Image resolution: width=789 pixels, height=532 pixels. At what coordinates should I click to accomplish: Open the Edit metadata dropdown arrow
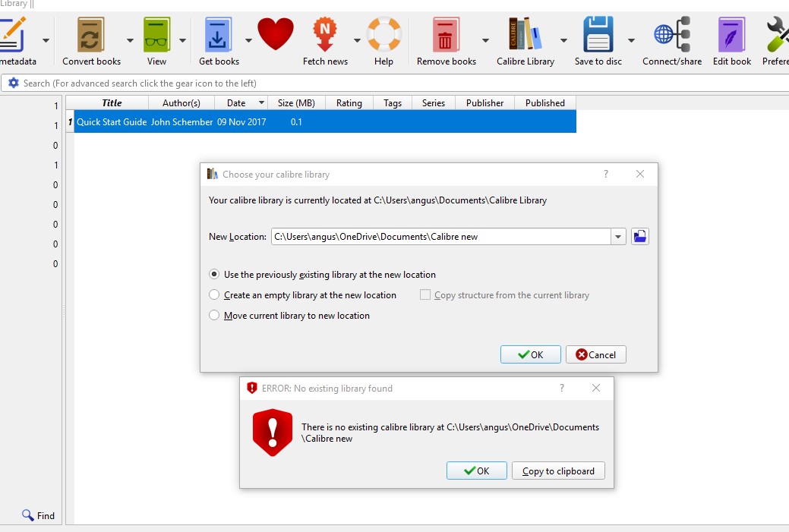click(x=46, y=40)
